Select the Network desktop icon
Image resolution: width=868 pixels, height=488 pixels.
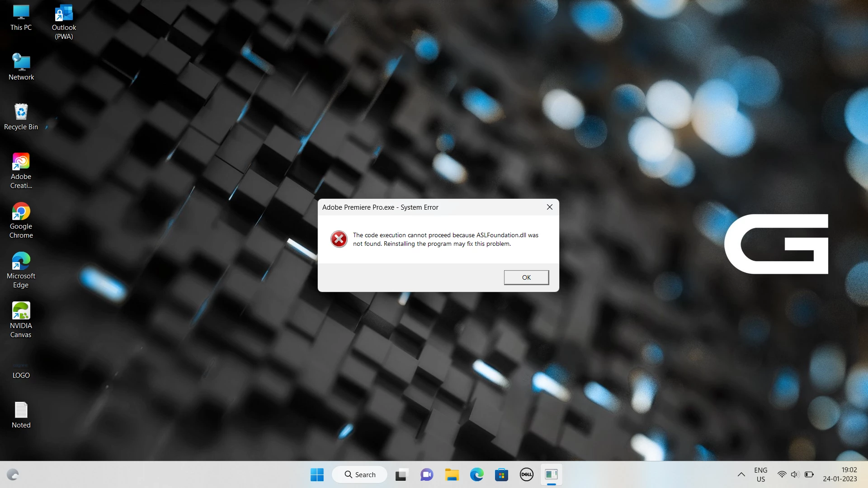tap(21, 62)
